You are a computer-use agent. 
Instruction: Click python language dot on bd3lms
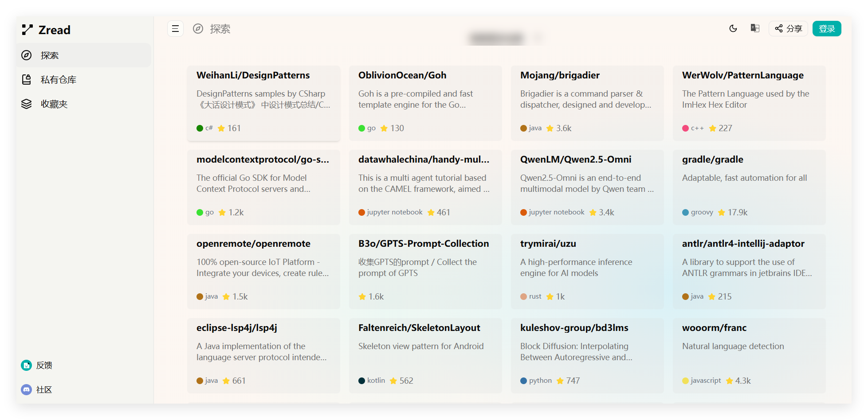point(523,381)
